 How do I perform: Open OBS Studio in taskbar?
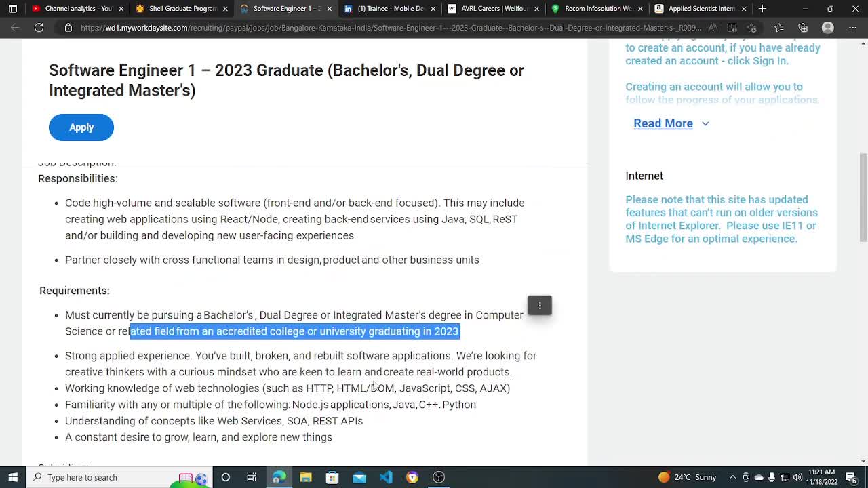tap(439, 477)
